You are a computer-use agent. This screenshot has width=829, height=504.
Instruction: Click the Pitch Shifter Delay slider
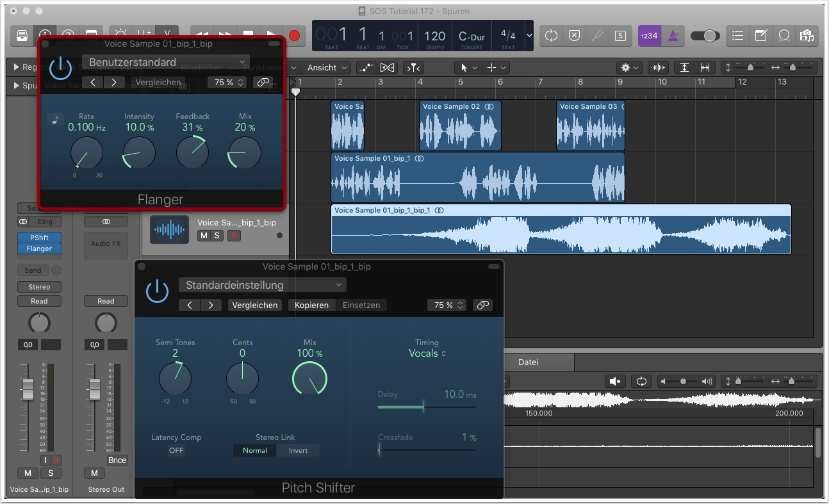[x=426, y=407]
